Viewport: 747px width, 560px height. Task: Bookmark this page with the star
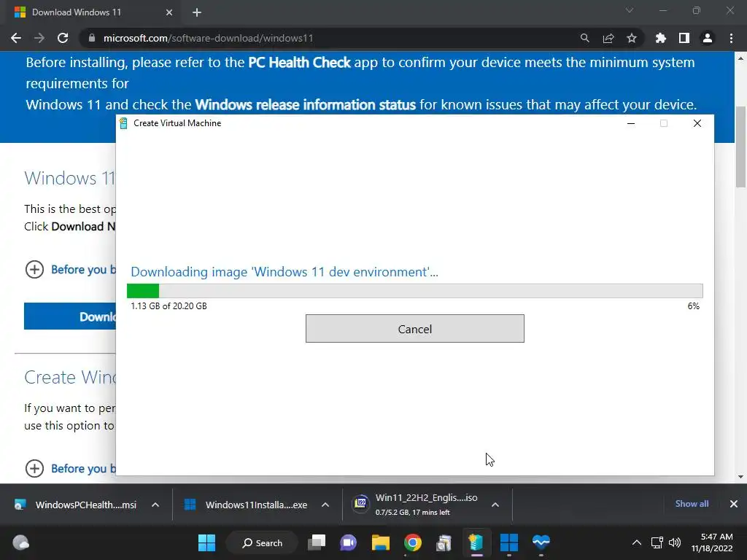pyautogui.click(x=632, y=38)
